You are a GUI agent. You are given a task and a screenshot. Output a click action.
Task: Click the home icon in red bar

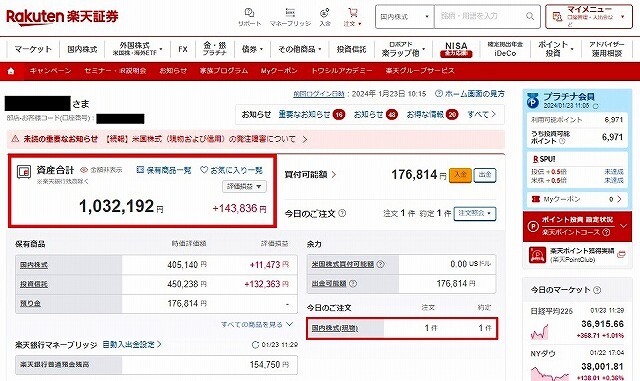pos(11,71)
